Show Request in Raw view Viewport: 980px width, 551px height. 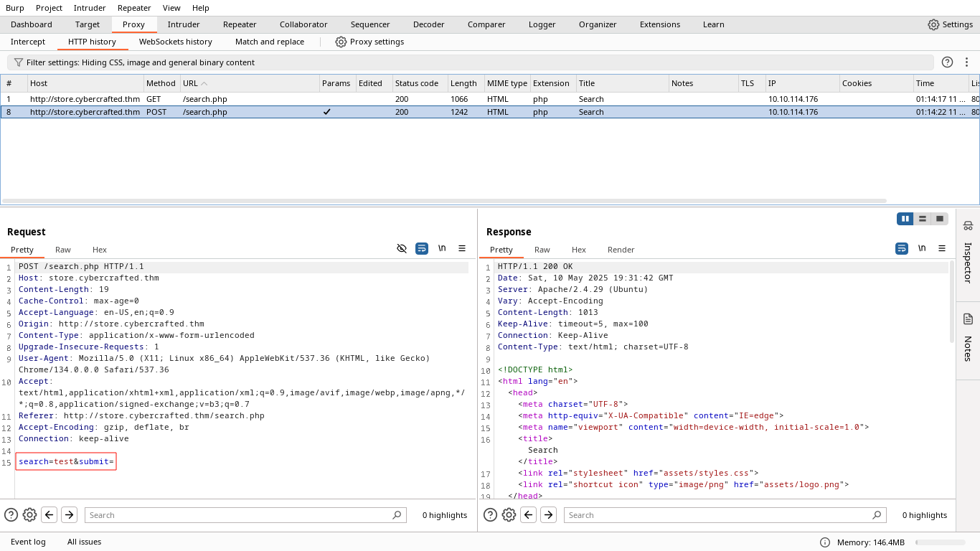pos(63,250)
